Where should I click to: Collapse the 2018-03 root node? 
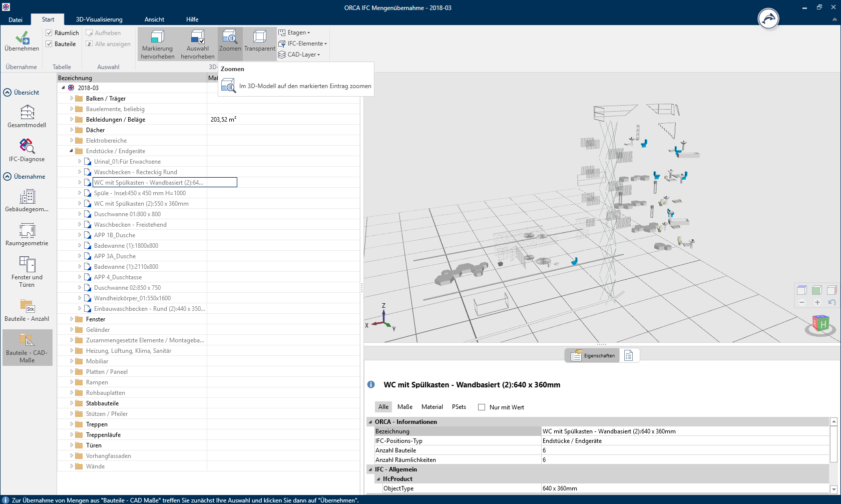click(64, 88)
